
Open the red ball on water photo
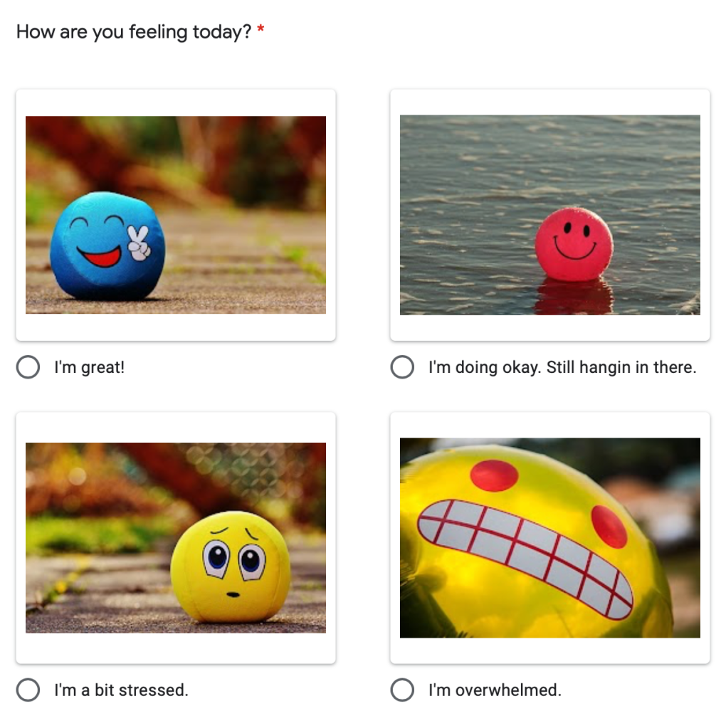pos(550,215)
